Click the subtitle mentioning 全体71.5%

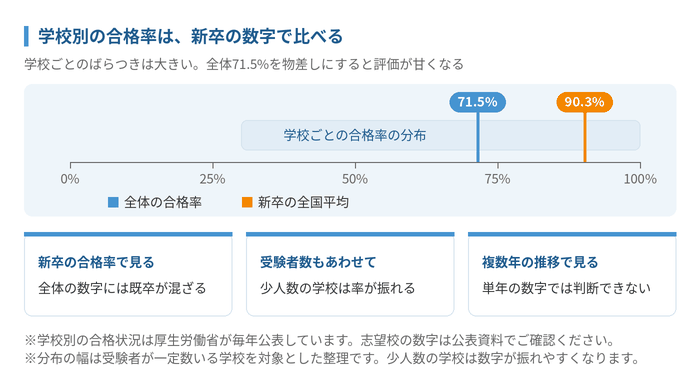[x=244, y=64]
